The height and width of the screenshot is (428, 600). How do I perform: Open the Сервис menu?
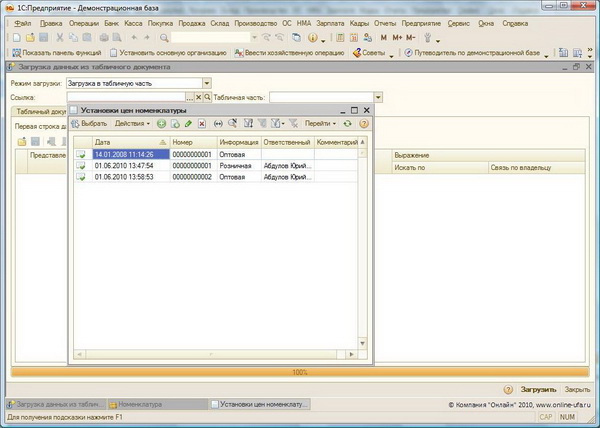(x=458, y=23)
